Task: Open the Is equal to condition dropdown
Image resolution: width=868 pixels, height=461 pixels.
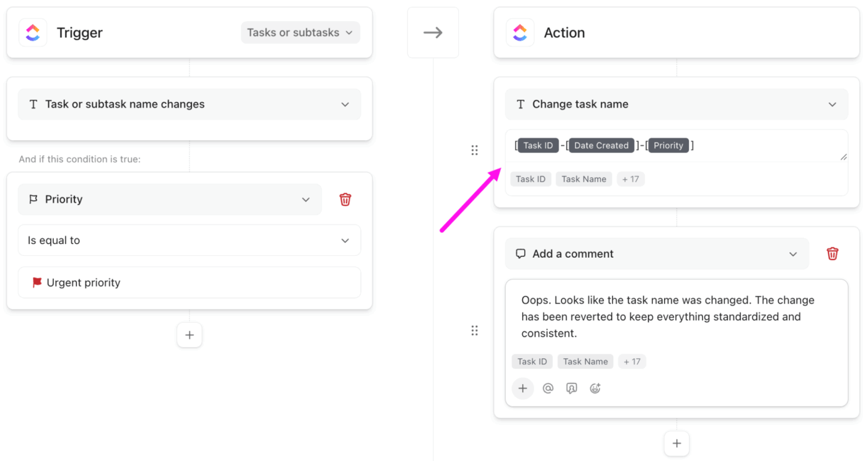Action: coord(345,240)
